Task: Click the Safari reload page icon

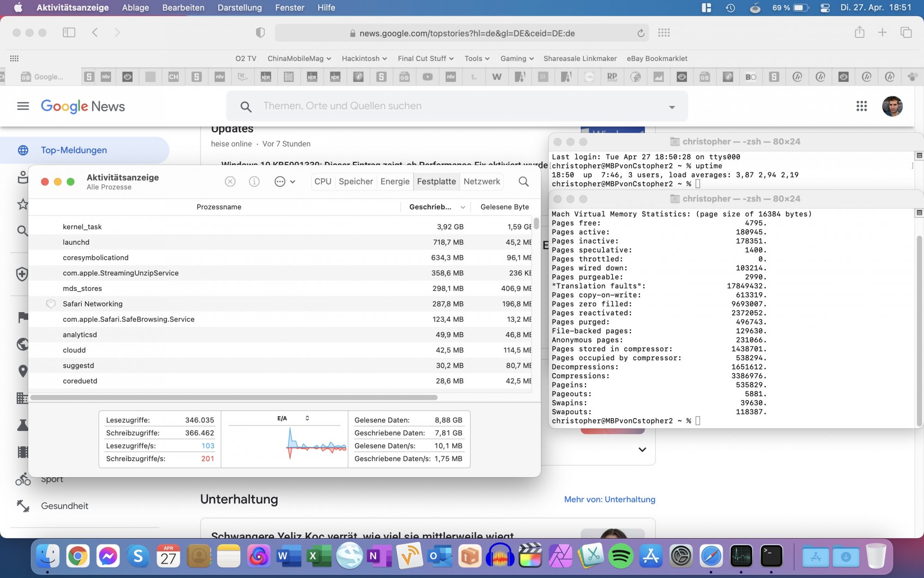Action: (641, 33)
